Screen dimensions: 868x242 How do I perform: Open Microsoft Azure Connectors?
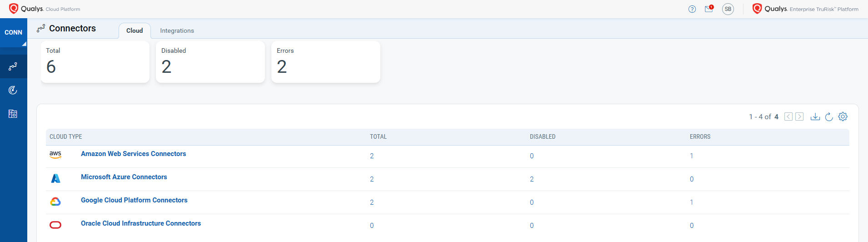124,177
